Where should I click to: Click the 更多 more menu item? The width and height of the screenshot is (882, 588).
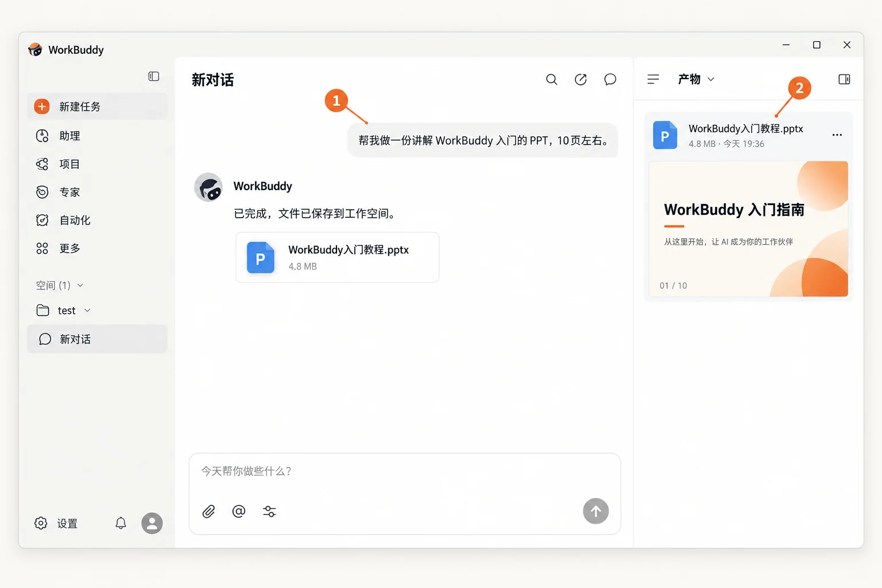coord(97,248)
